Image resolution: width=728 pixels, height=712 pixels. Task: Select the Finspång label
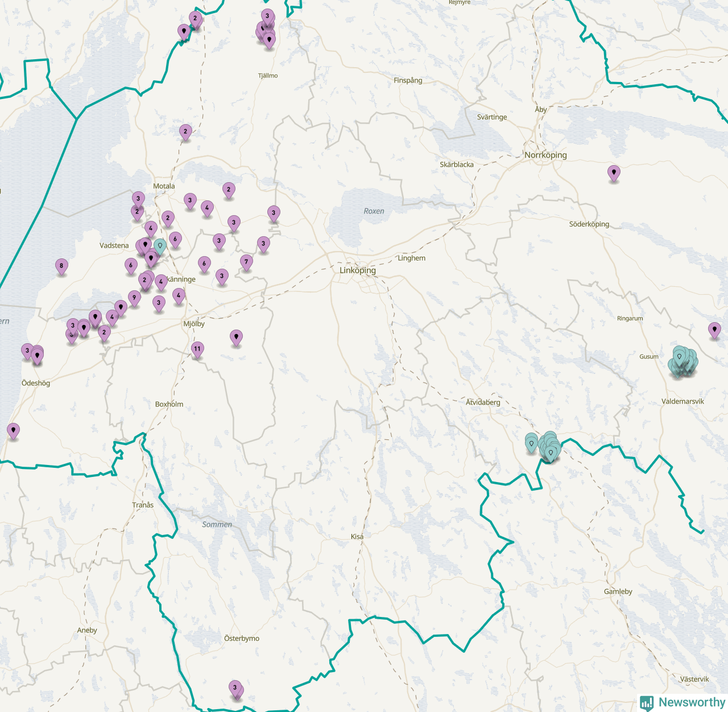408,80
